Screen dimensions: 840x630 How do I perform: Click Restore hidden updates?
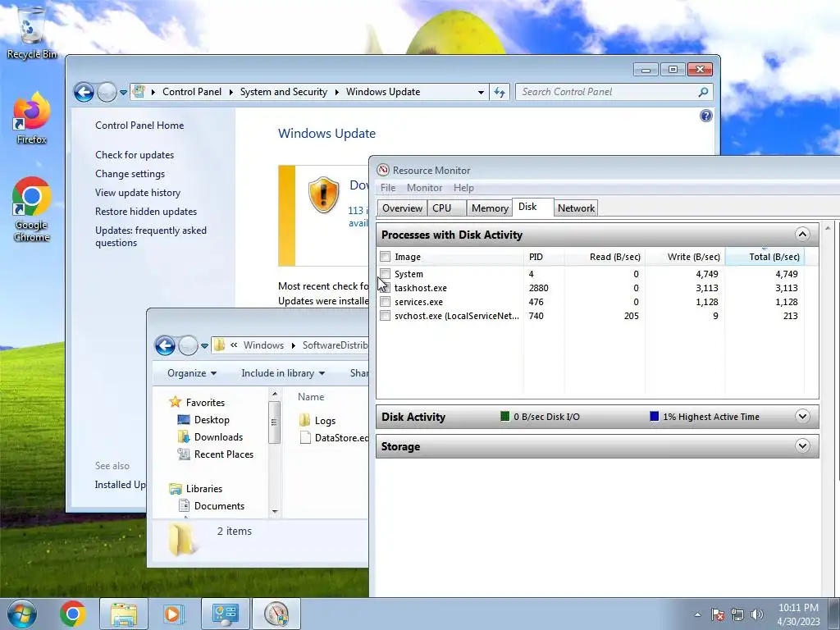tap(146, 211)
